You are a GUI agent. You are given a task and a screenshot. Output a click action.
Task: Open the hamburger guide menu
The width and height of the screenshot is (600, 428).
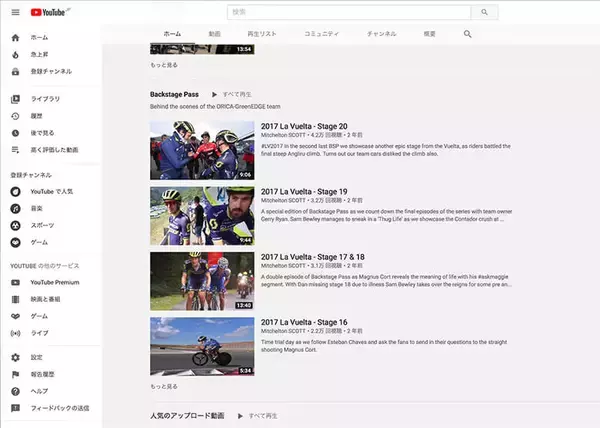pyautogui.click(x=15, y=12)
